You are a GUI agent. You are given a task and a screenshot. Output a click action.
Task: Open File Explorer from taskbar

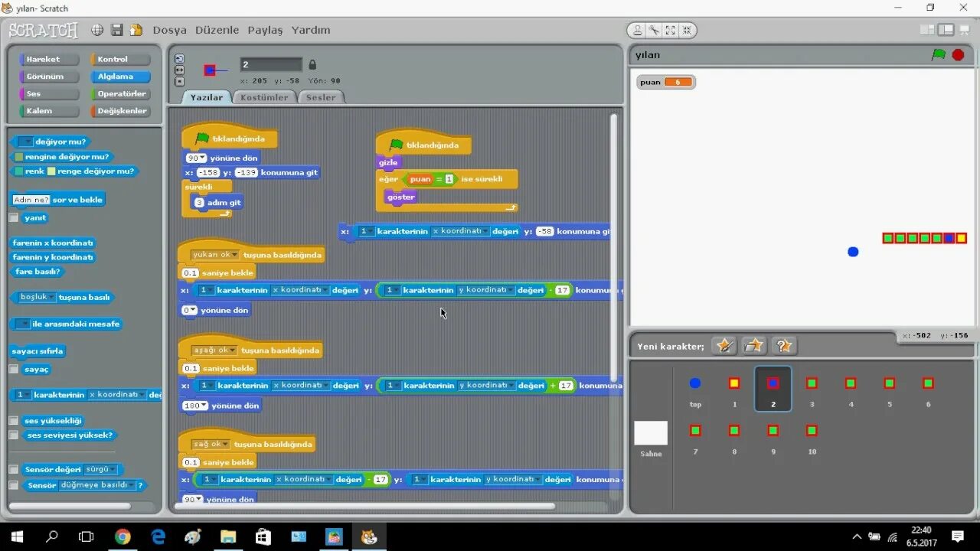(228, 536)
